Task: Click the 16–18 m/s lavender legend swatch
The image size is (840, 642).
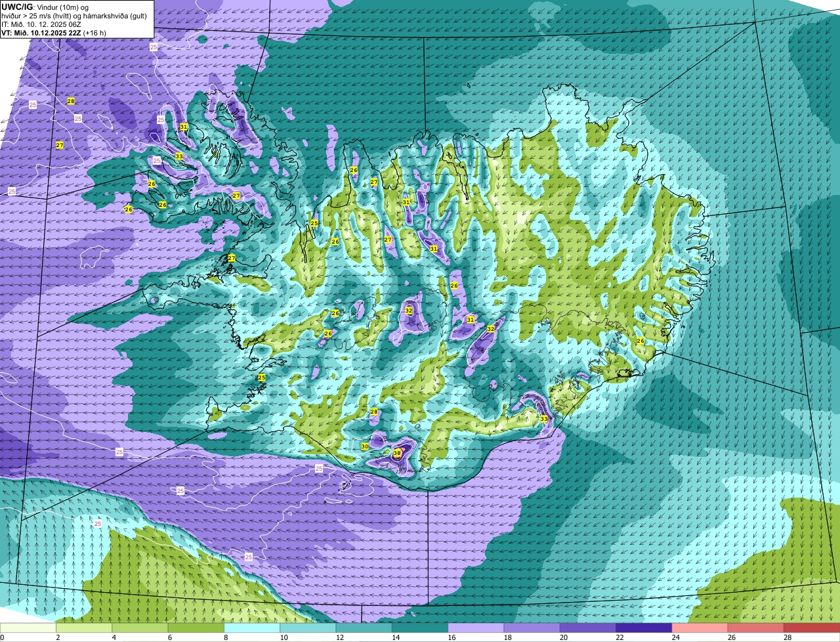Action: point(476,628)
